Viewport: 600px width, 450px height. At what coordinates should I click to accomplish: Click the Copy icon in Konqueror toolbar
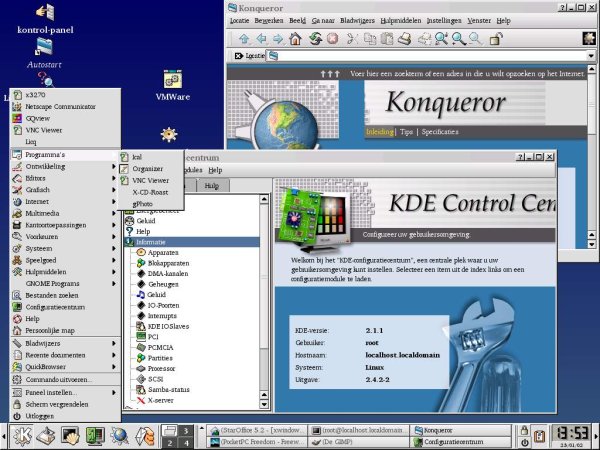click(370, 39)
